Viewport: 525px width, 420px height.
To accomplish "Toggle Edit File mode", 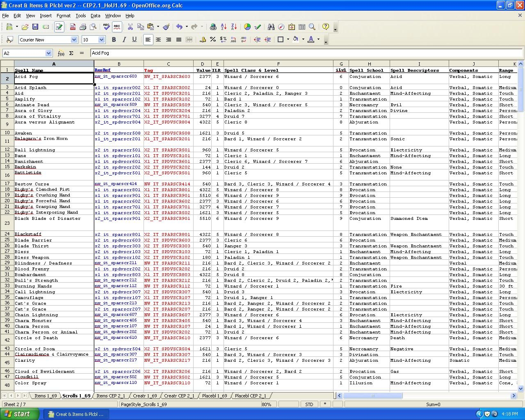I will (59, 27).
